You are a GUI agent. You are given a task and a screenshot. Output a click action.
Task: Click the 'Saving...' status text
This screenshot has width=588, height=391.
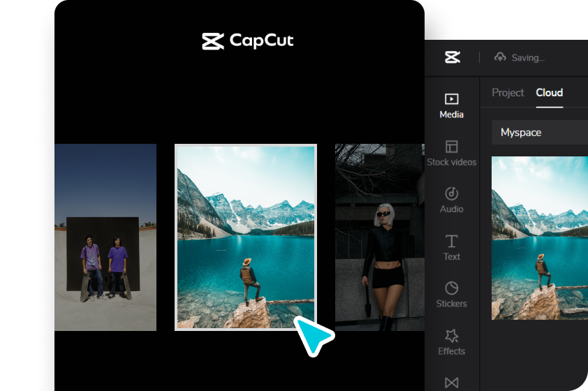click(528, 58)
